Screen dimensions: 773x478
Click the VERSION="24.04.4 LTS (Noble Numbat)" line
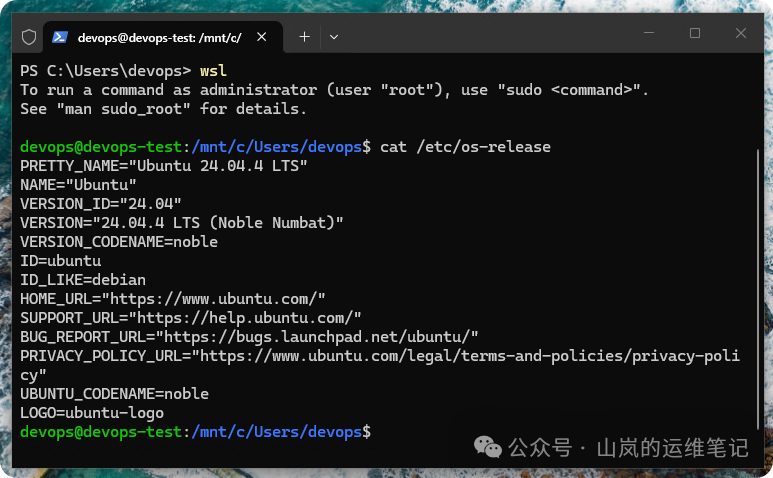point(182,223)
